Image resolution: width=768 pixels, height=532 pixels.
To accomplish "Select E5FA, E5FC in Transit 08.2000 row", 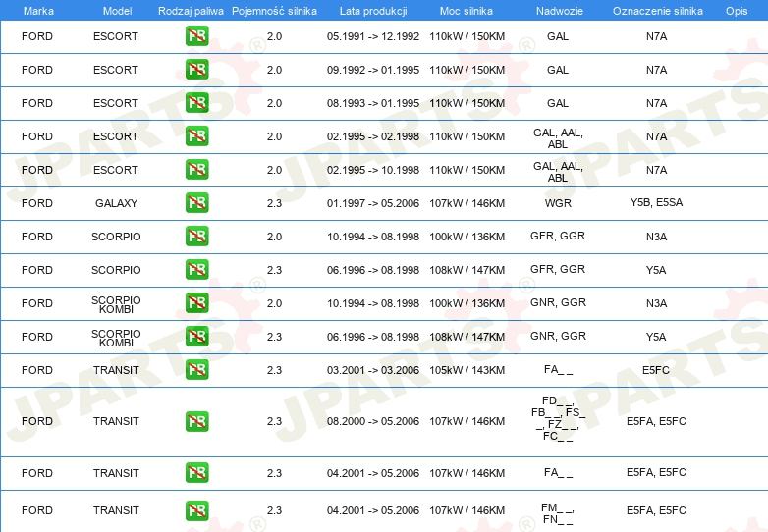I will point(656,421).
